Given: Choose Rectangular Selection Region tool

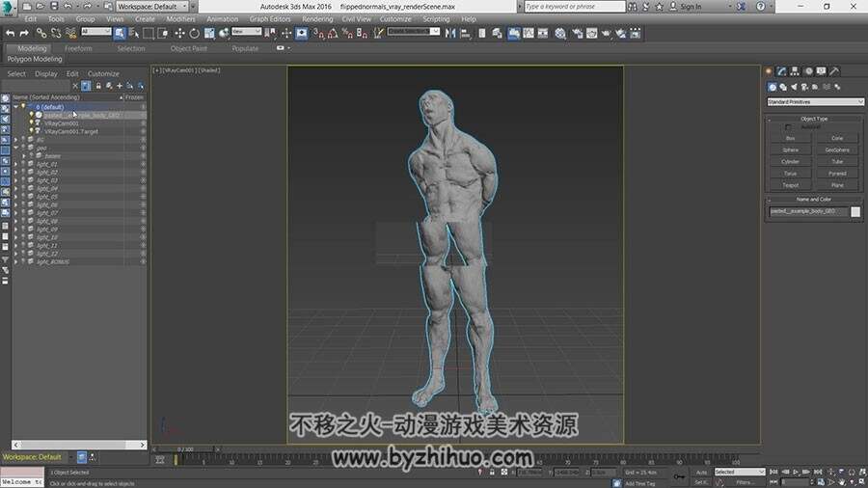Looking at the screenshot, I should coord(149,33).
